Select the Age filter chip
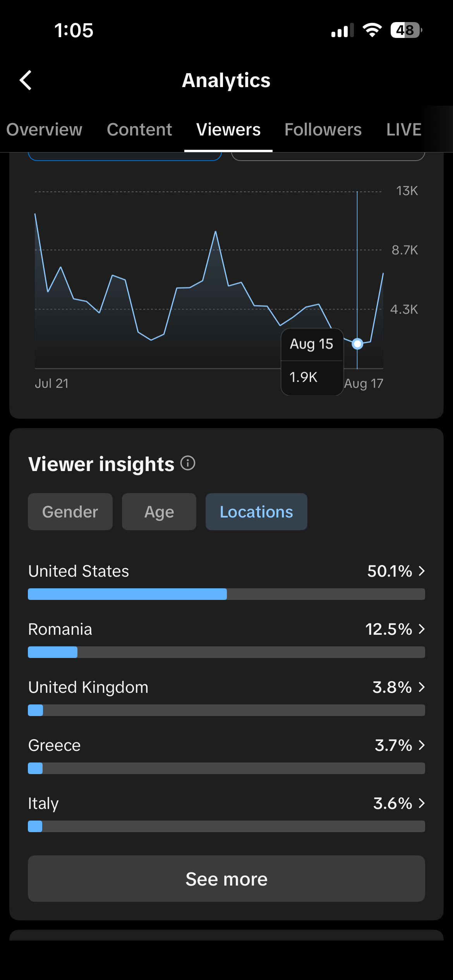 click(159, 512)
